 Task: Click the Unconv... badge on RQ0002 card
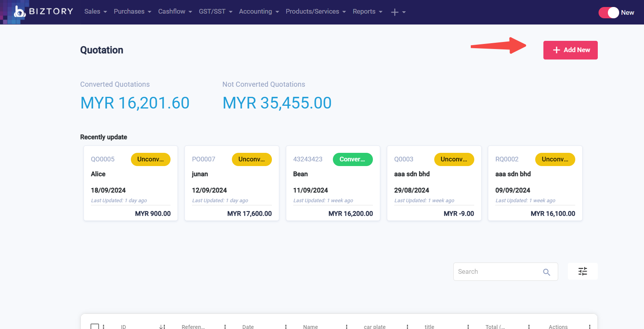(555, 159)
